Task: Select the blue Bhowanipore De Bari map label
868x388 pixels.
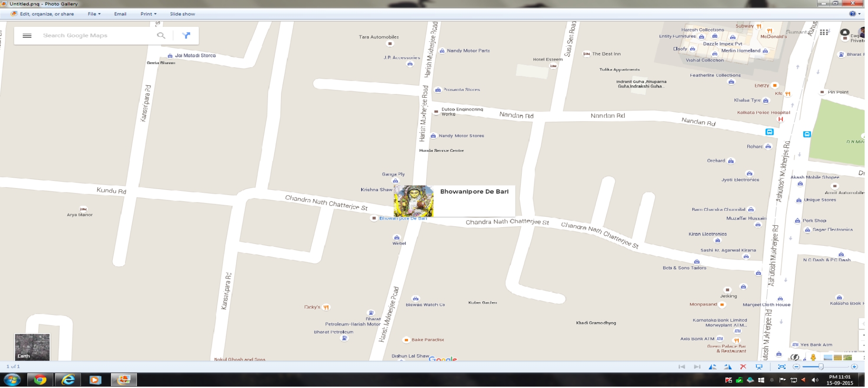Action: (x=403, y=218)
